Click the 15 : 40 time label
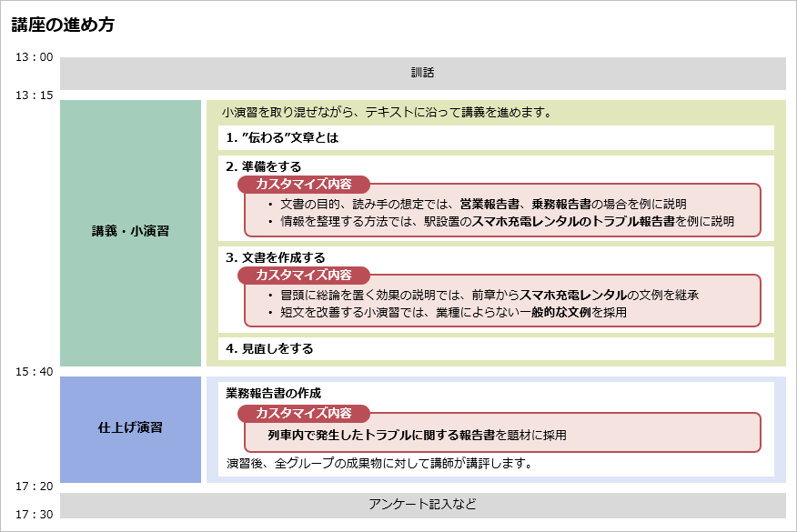 click(35, 372)
